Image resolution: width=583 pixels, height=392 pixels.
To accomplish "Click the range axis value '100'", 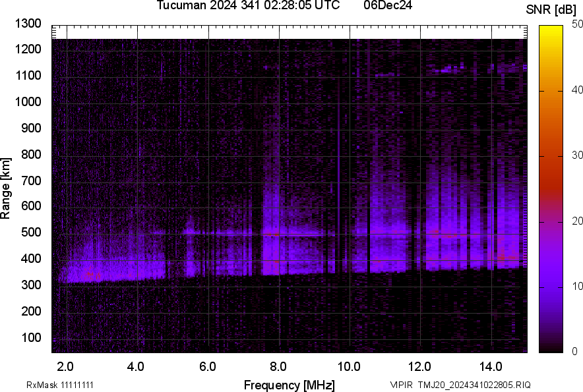I will click(x=31, y=337).
